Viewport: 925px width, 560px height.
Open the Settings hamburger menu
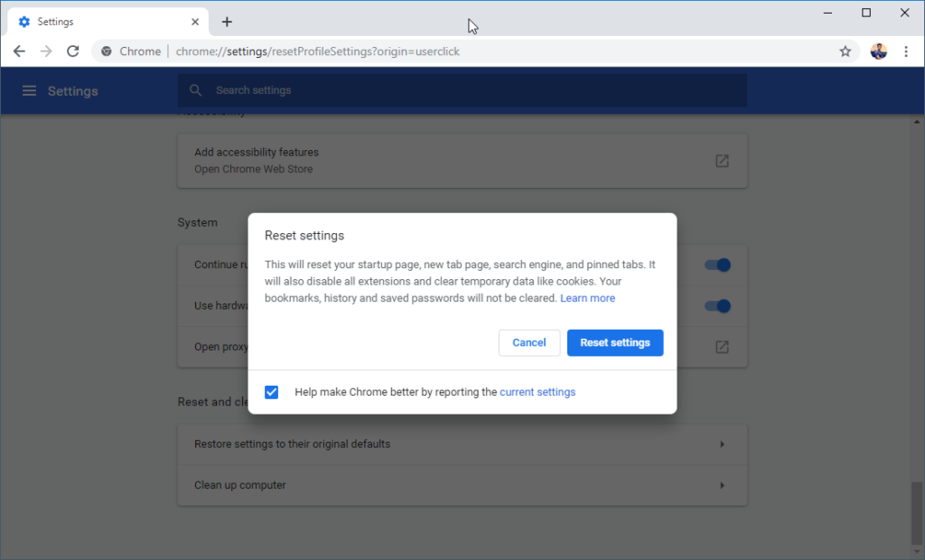click(30, 90)
